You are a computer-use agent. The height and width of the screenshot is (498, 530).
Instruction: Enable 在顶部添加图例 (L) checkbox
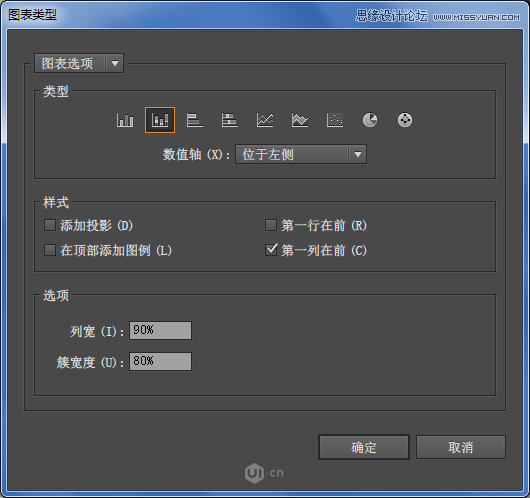click(x=50, y=250)
